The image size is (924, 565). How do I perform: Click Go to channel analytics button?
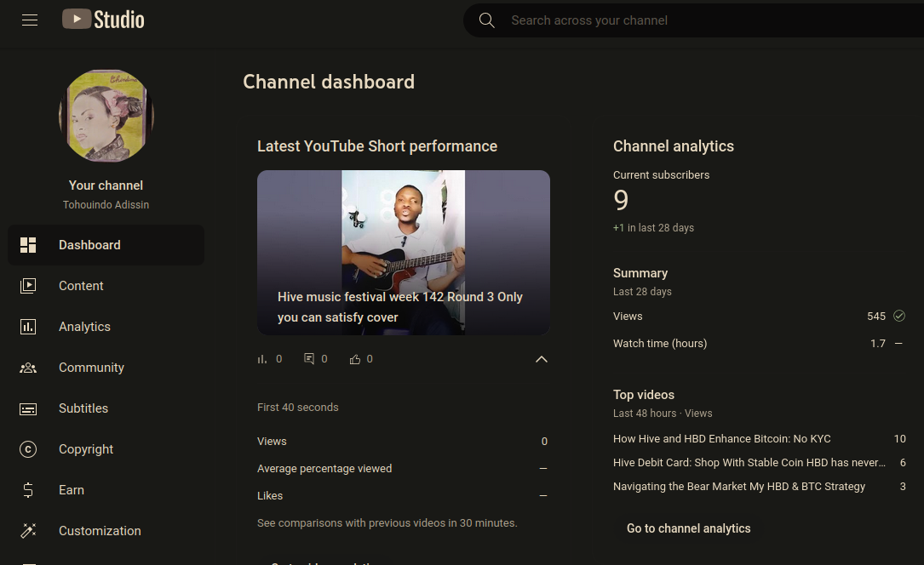click(x=689, y=528)
